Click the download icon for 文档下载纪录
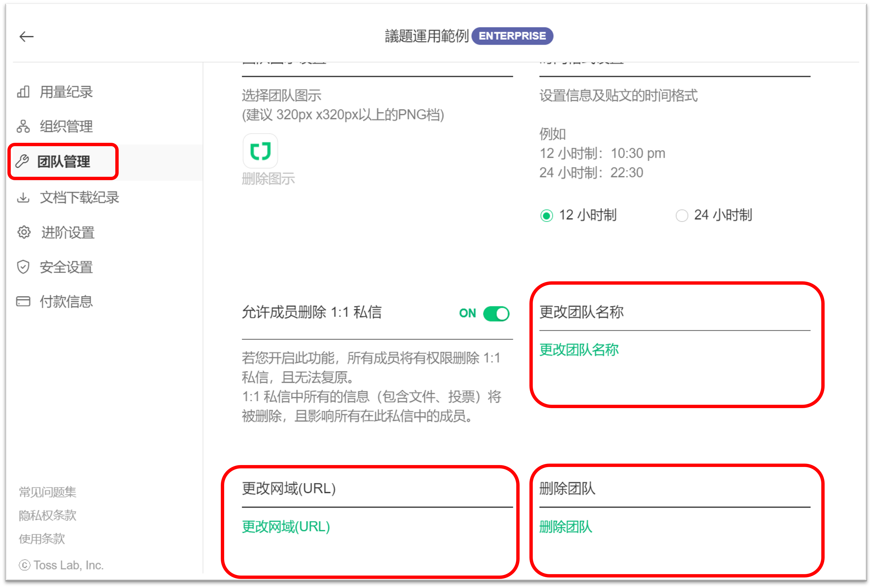The width and height of the screenshot is (872, 588). [23, 197]
